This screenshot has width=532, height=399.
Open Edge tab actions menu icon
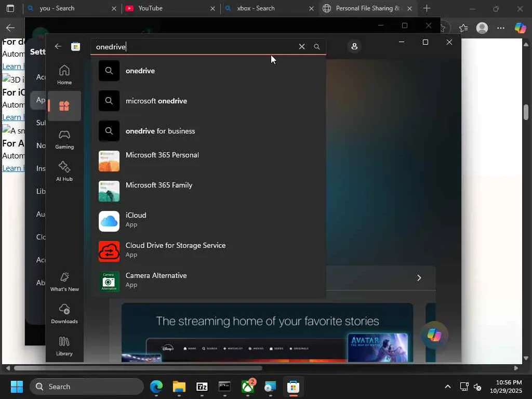(10, 8)
